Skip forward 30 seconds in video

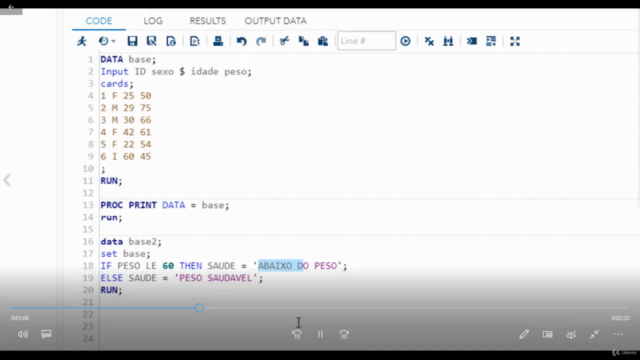(344, 334)
